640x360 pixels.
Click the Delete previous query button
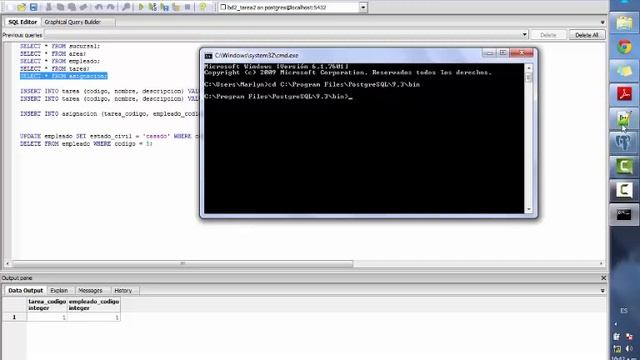click(548, 35)
